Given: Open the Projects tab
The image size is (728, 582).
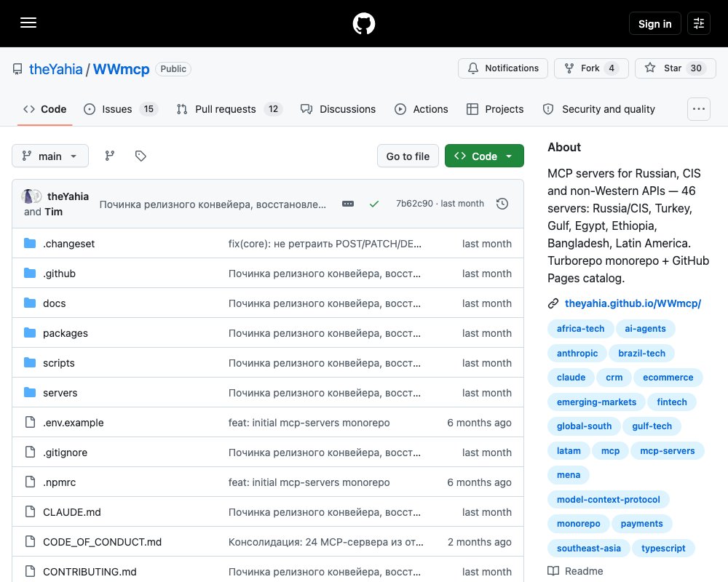Looking at the screenshot, I should coord(495,109).
